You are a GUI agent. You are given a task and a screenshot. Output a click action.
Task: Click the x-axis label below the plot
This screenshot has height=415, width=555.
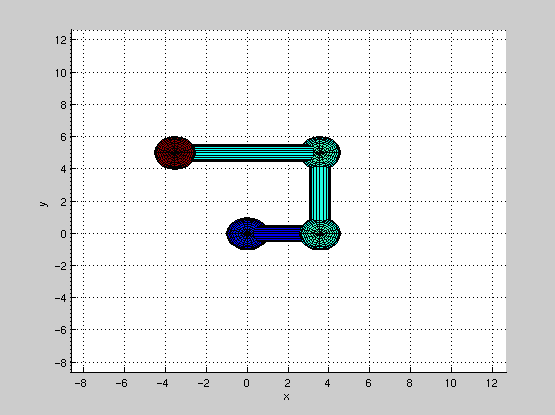286,397
